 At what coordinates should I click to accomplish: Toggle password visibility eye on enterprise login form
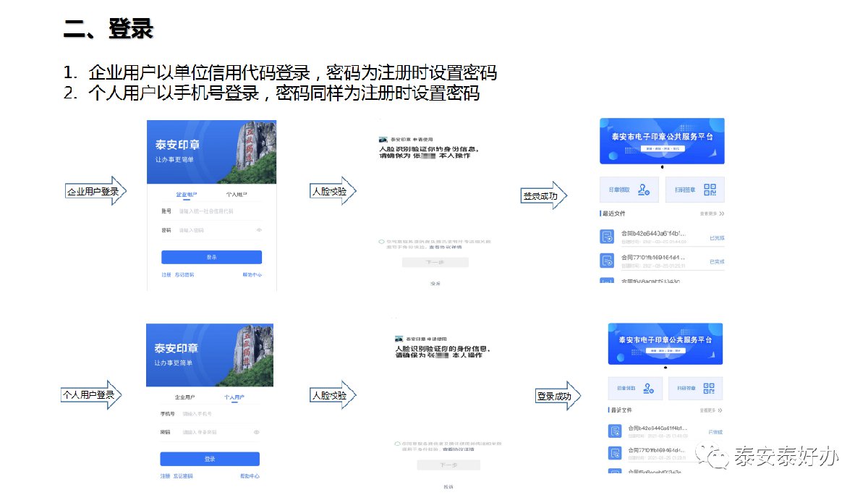click(259, 230)
